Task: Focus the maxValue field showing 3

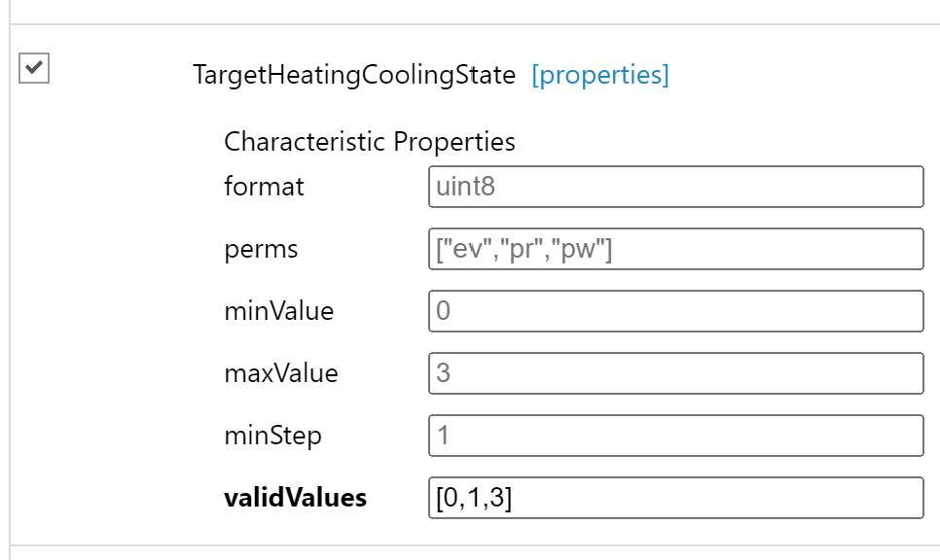Action: [675, 373]
